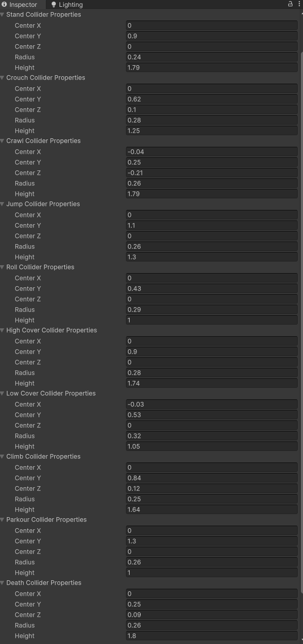Collapse Low Cover Collider Properties
The height and width of the screenshot is (644, 303).
pos(3,394)
